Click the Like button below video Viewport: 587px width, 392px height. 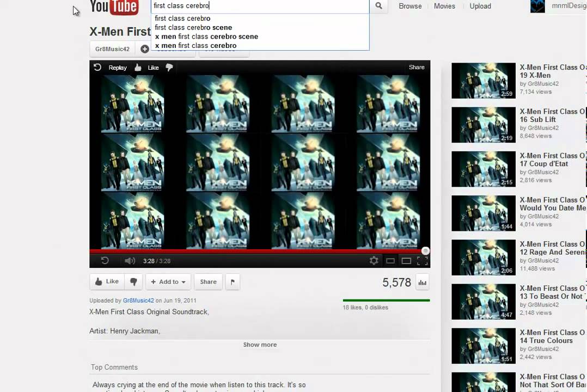click(x=107, y=281)
